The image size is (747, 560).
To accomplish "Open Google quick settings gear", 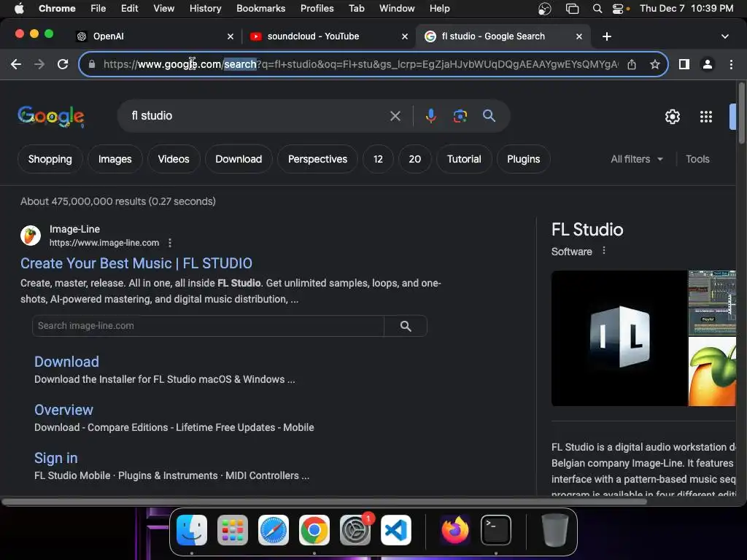I will tap(672, 117).
